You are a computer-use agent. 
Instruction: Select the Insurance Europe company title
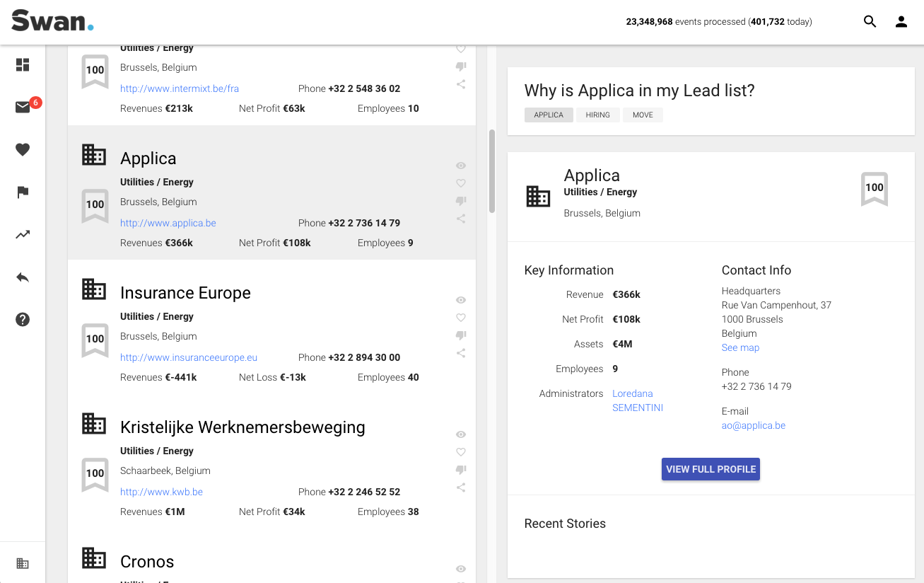point(185,293)
